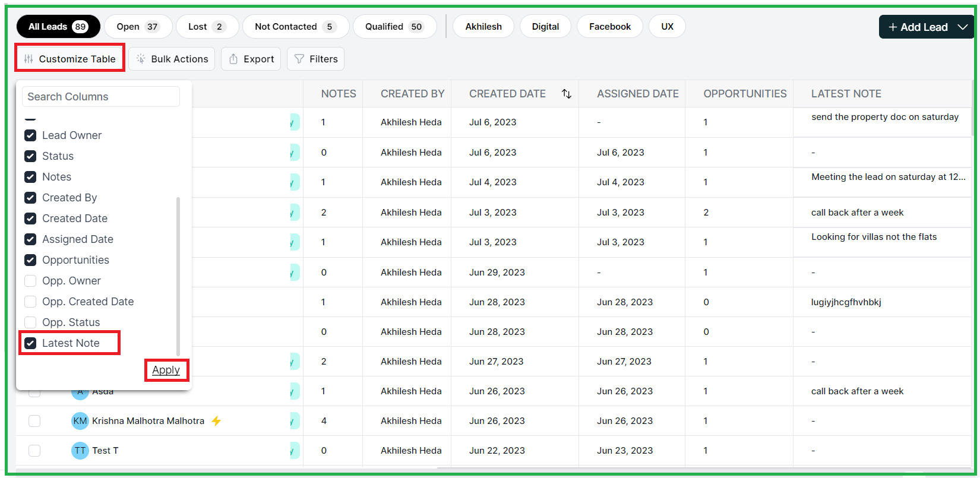Click note 'Looking for villas not the flats'
980x478 pixels.
coord(874,237)
